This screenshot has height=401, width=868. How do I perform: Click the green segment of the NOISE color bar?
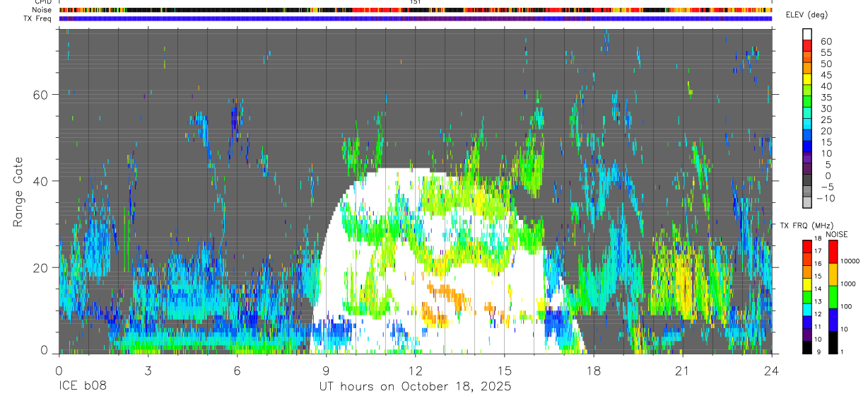click(x=832, y=297)
